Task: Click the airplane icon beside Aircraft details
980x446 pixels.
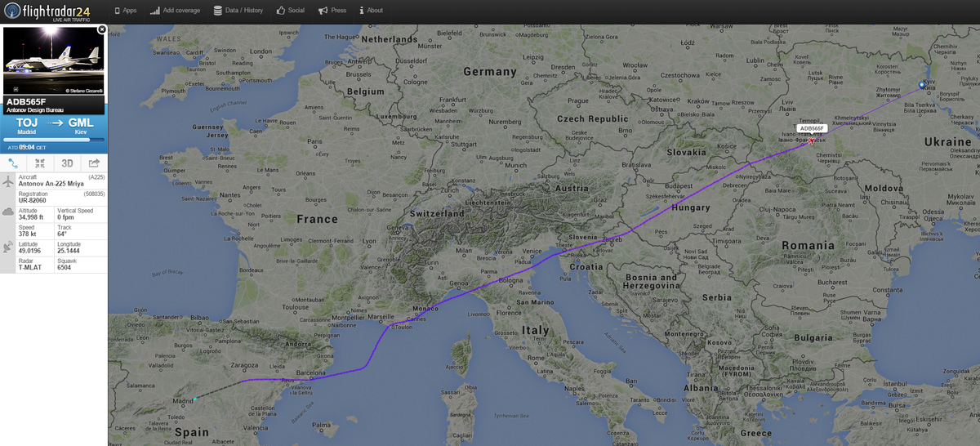Action: point(8,181)
